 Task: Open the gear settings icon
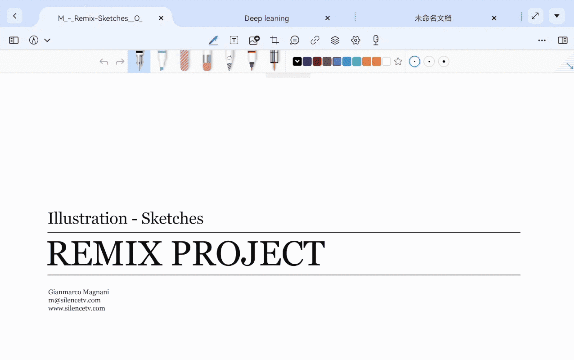355,40
